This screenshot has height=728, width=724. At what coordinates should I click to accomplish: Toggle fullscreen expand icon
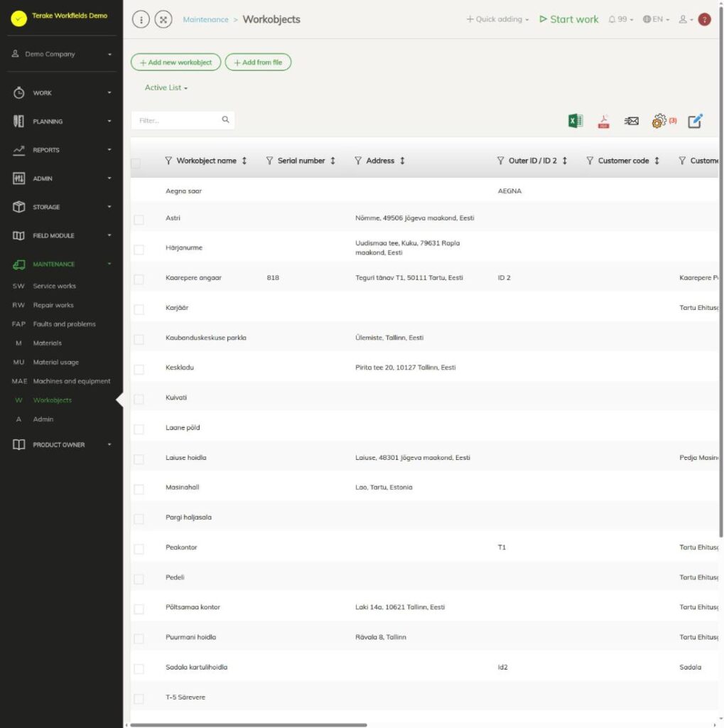163,19
